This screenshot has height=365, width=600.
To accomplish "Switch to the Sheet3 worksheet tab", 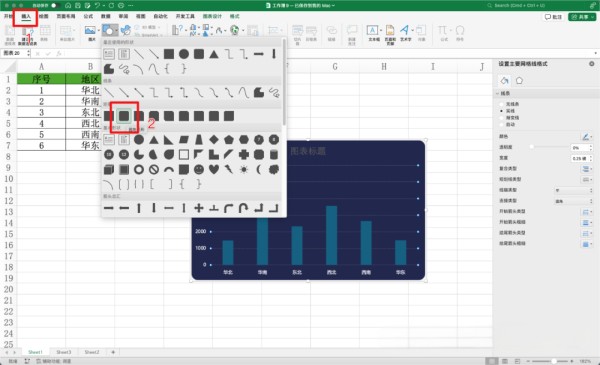I will (x=64, y=352).
